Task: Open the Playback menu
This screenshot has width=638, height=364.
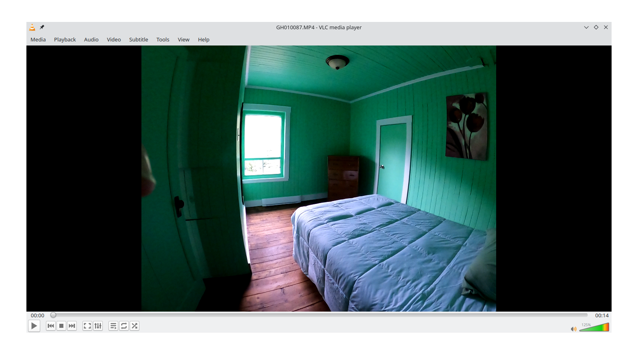Action: pos(65,39)
